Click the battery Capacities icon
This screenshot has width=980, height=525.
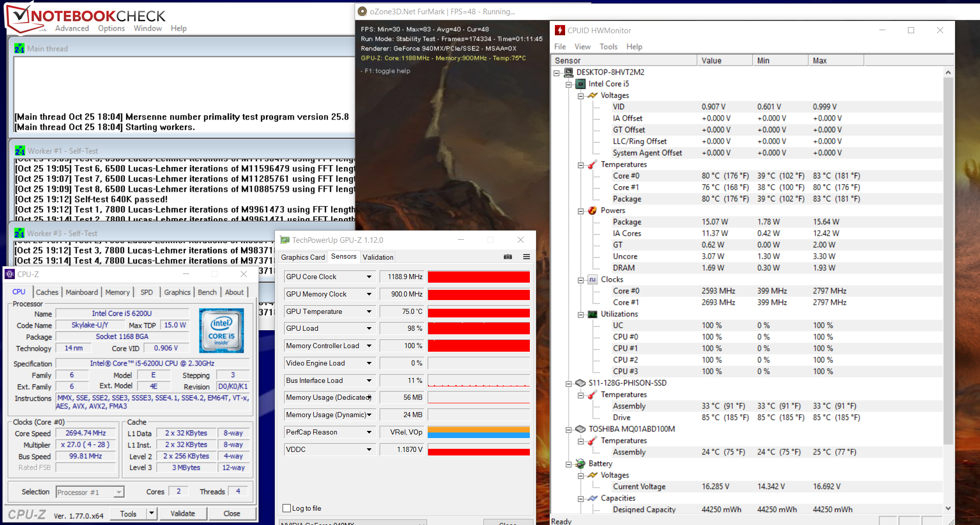[593, 498]
